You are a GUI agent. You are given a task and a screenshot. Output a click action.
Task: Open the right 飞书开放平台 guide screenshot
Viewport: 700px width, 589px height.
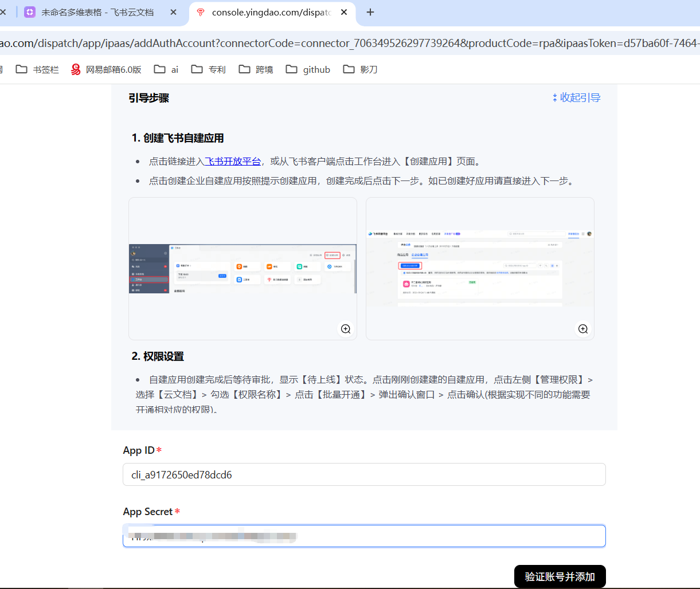480,269
